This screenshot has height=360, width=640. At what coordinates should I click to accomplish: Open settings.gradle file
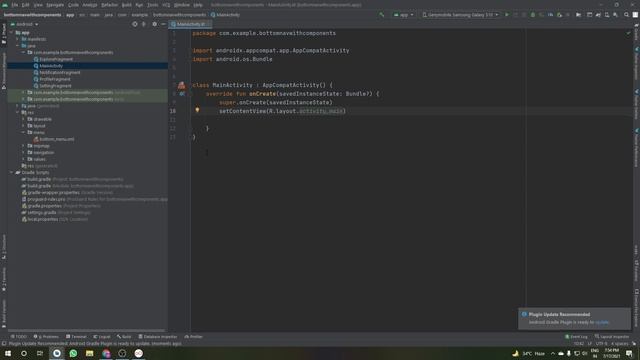[x=42, y=212]
